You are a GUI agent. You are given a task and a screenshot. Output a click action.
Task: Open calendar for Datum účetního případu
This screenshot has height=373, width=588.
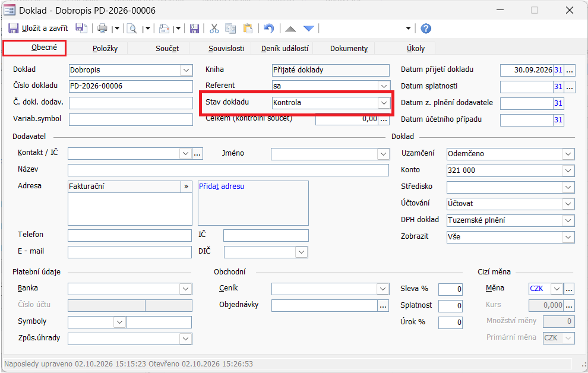(558, 120)
